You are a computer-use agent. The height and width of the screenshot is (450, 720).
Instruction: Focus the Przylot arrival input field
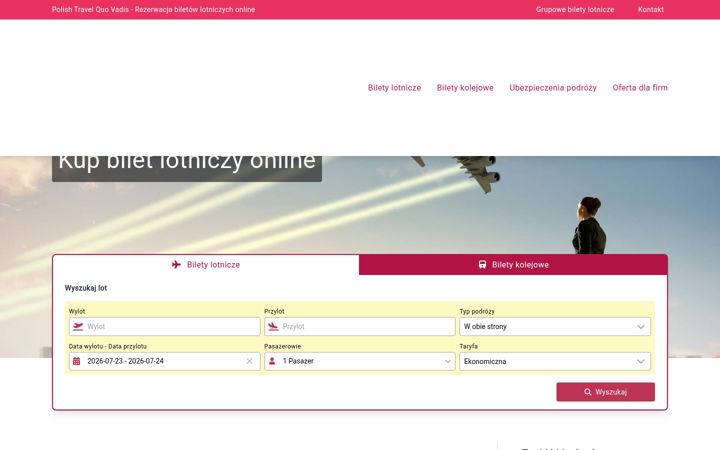pos(360,326)
